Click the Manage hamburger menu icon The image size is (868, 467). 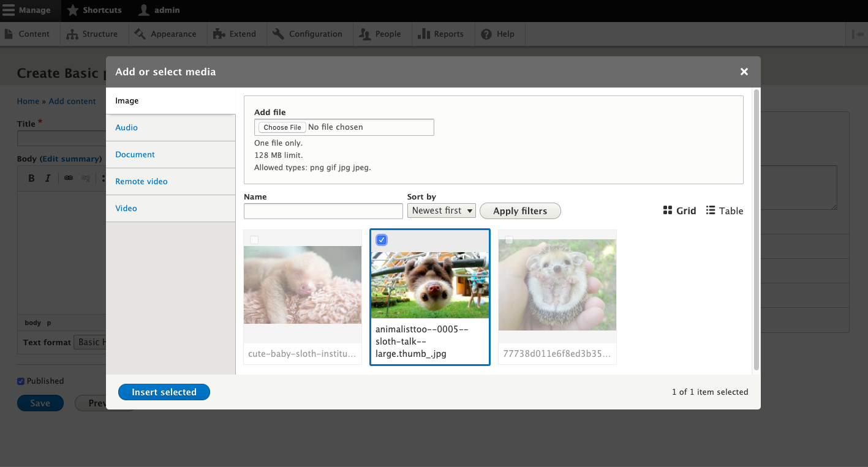[9, 10]
